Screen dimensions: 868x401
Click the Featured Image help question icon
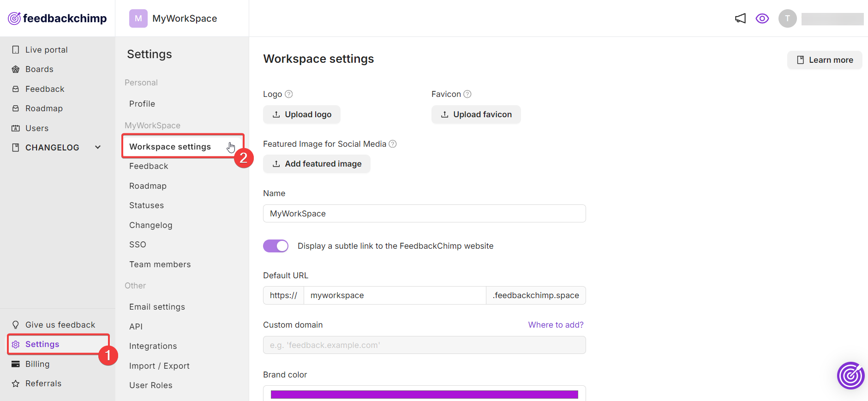[x=393, y=144]
